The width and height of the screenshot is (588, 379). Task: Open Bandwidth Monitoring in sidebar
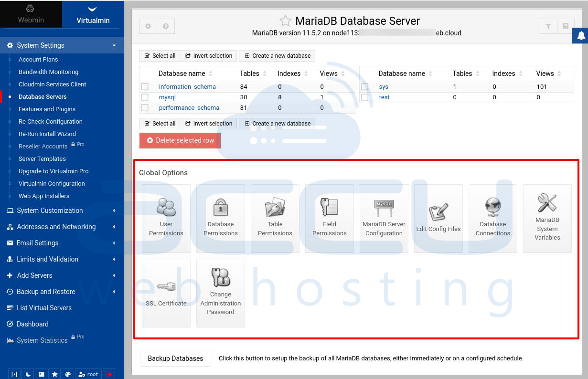coord(48,72)
